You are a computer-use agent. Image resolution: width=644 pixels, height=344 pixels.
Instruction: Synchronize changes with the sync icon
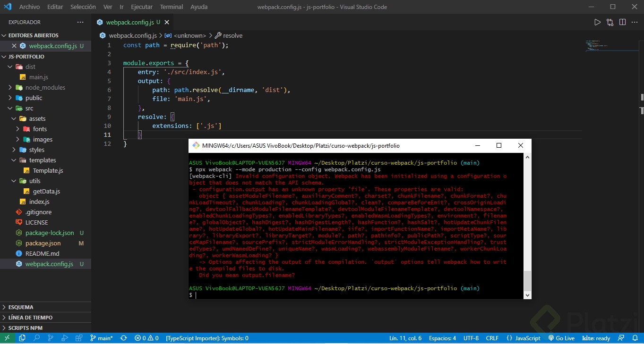(124, 338)
